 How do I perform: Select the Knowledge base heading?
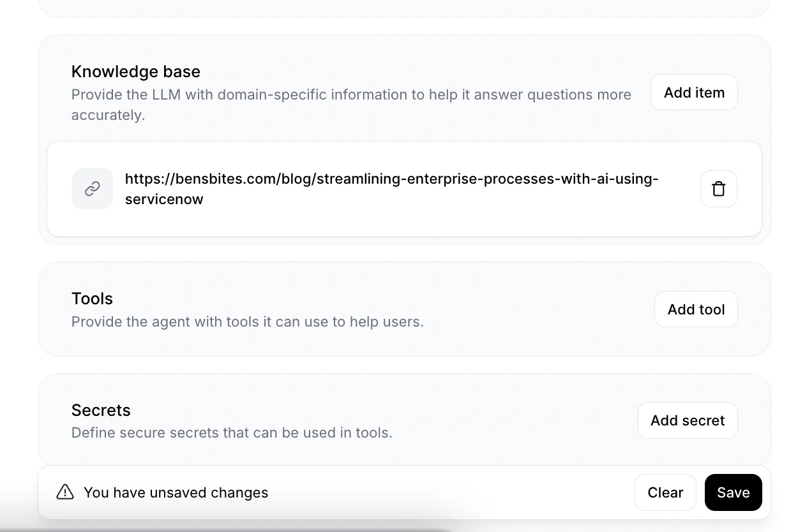(x=136, y=71)
